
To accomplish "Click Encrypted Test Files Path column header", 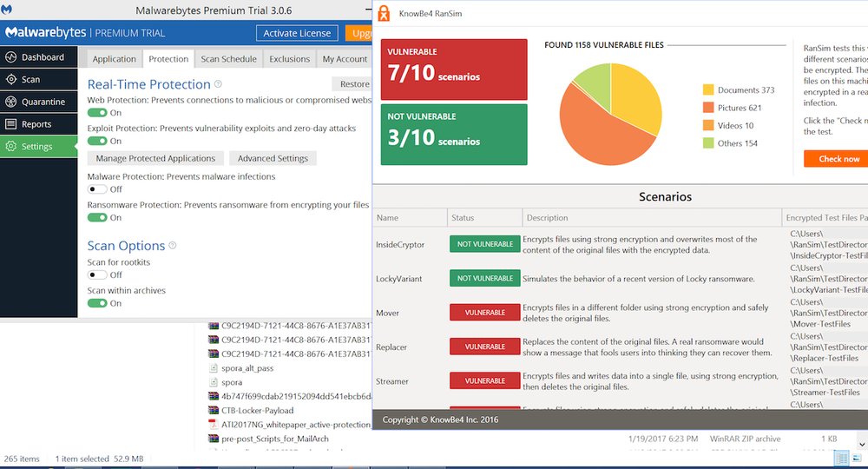I will [825, 218].
